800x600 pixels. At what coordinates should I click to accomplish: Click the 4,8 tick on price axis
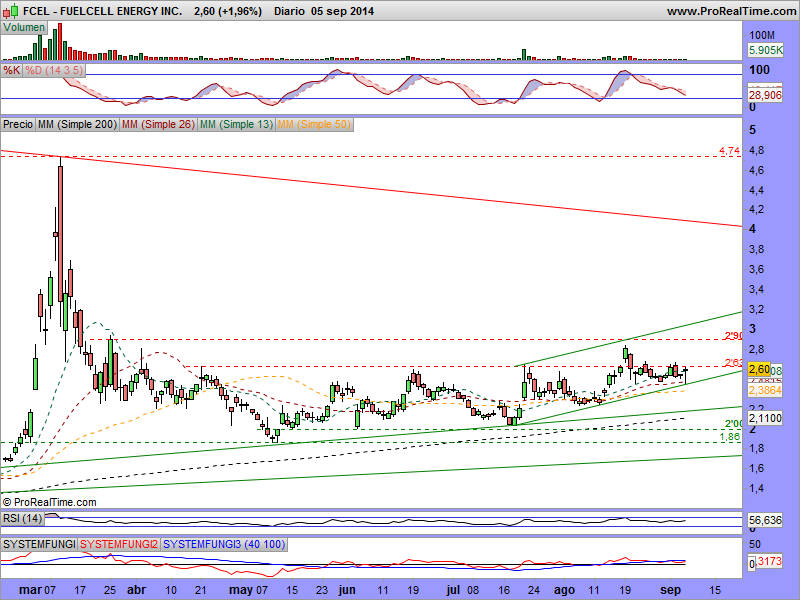[x=757, y=151]
